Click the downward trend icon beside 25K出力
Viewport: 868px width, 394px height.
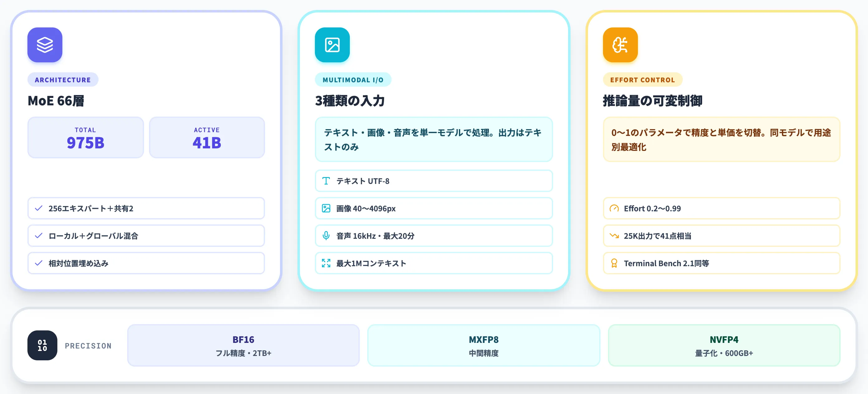[x=614, y=236]
